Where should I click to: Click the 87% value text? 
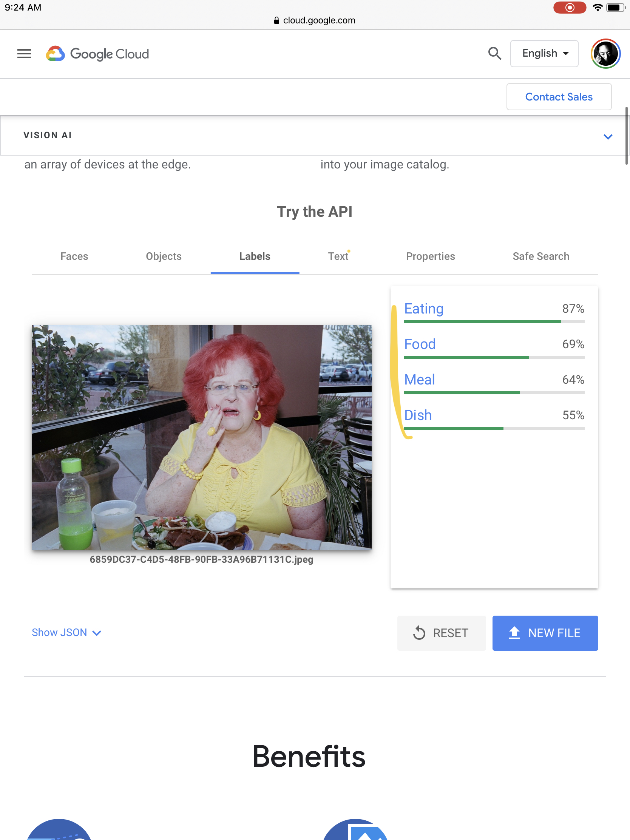click(x=573, y=308)
